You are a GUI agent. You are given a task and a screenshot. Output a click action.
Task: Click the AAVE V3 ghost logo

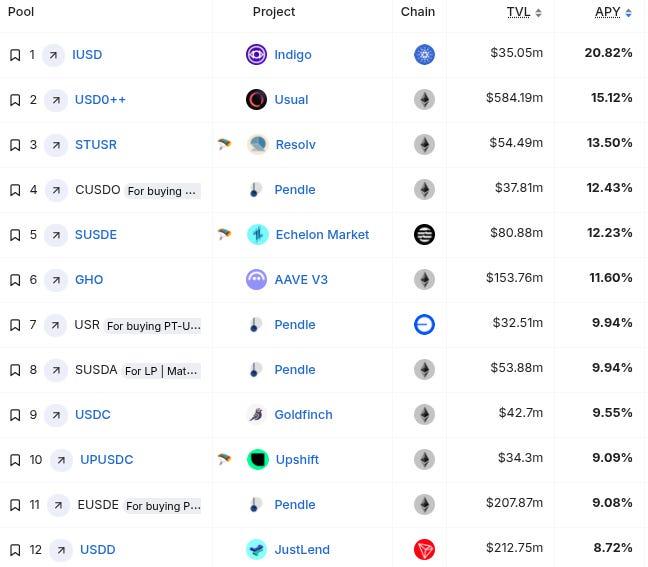[257, 280]
